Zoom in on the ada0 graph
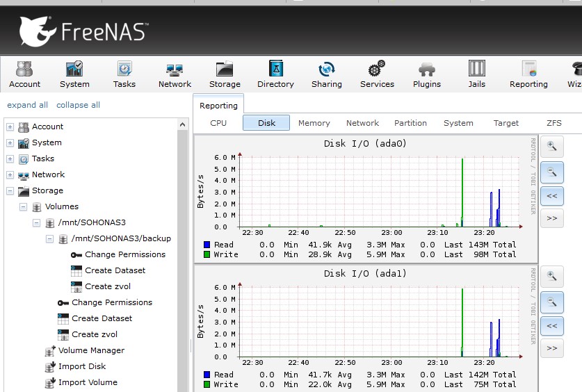Viewport: 582px width, 392px height. click(552, 146)
